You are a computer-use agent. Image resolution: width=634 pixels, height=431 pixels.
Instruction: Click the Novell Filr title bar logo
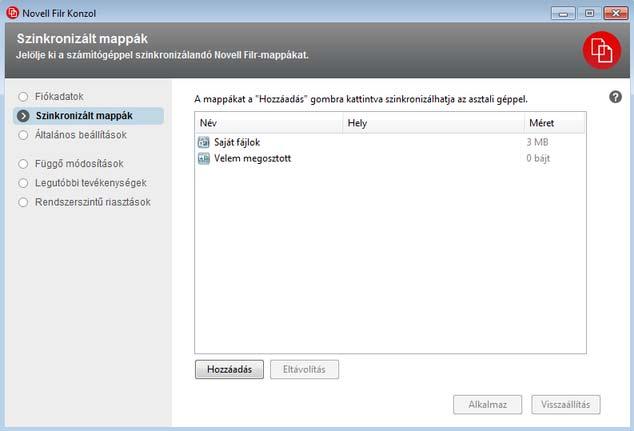click(x=13, y=13)
